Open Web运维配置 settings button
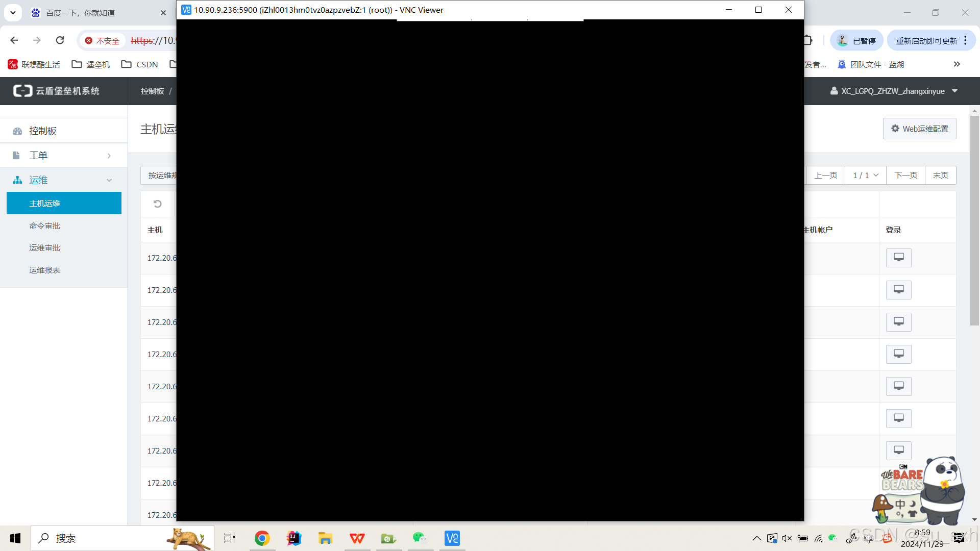 [919, 129]
